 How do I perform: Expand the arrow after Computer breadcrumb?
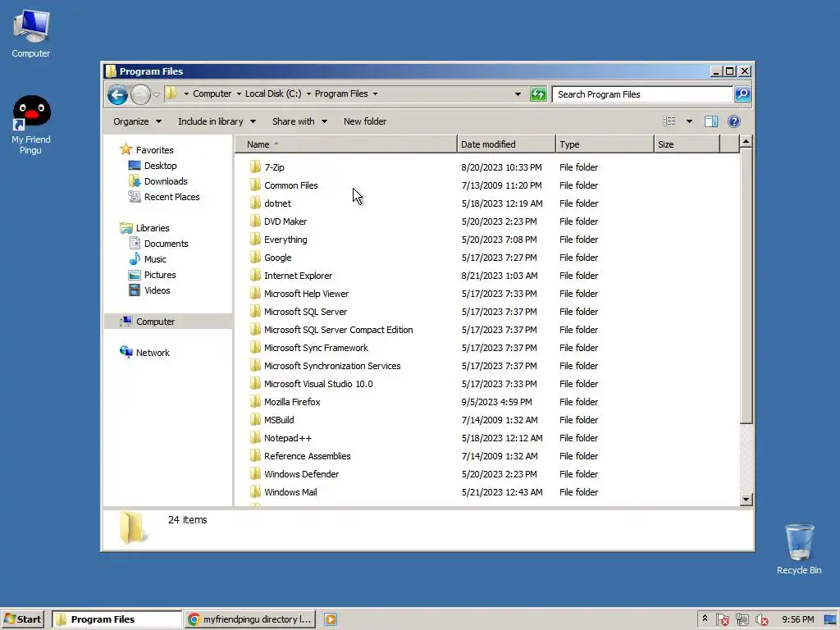click(239, 94)
